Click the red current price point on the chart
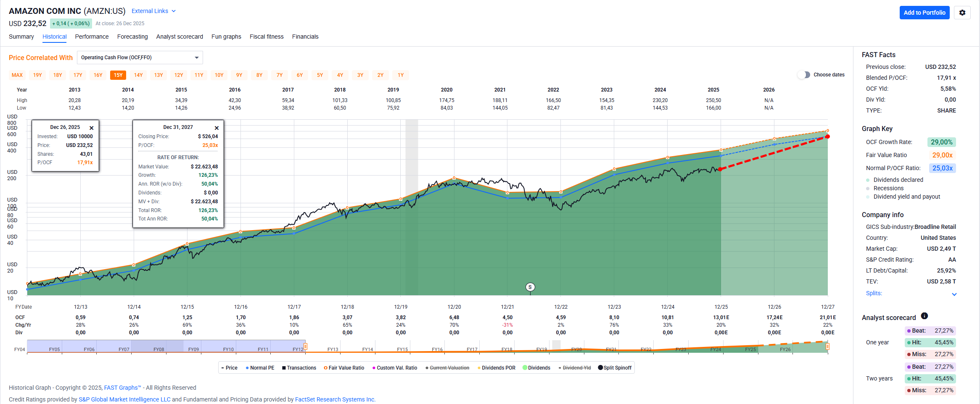The height and width of the screenshot is (404, 980). [720, 169]
